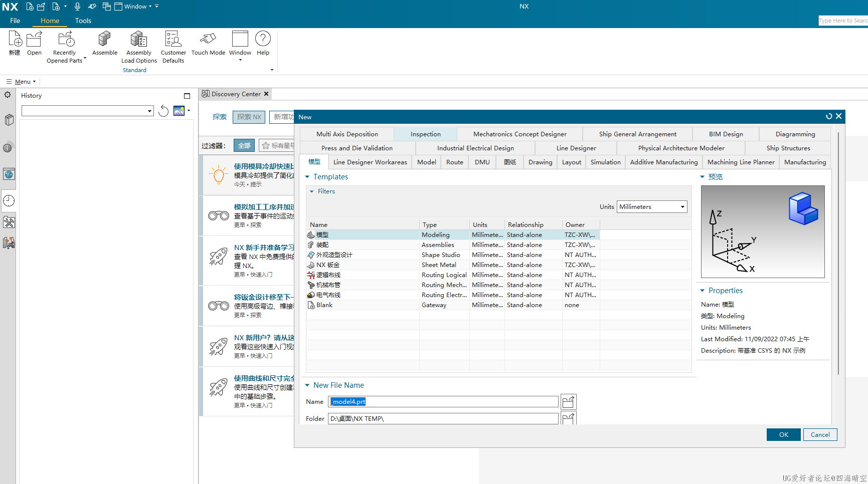Collapse the Templates section
868x484 pixels.
(307, 177)
